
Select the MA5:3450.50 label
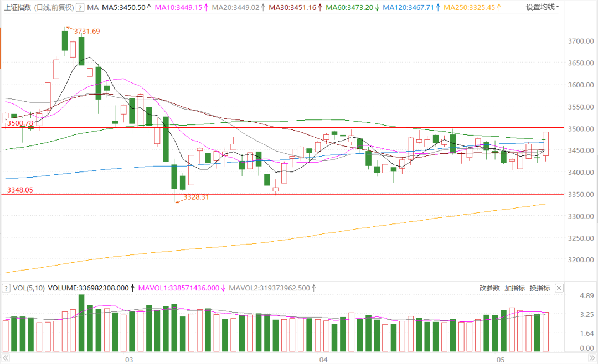[x=126, y=7]
